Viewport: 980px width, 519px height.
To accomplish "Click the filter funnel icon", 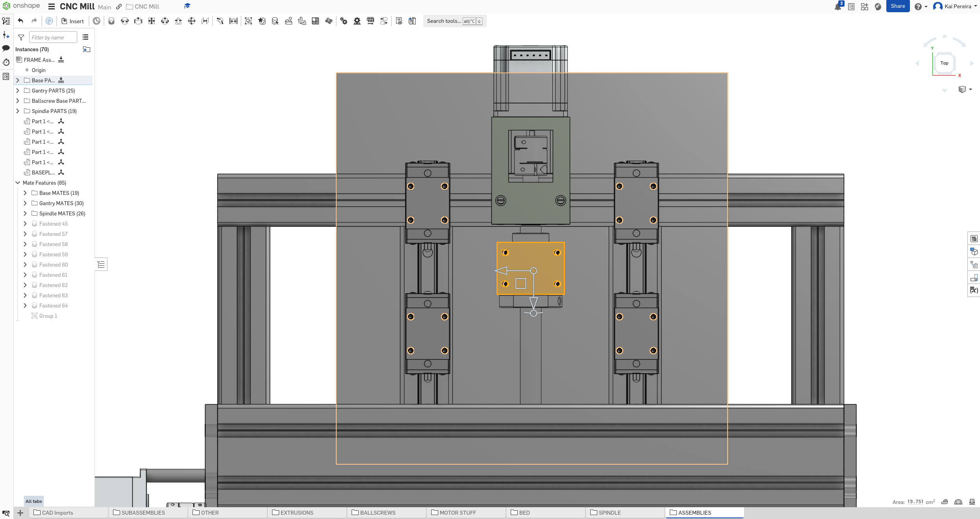I will (21, 37).
